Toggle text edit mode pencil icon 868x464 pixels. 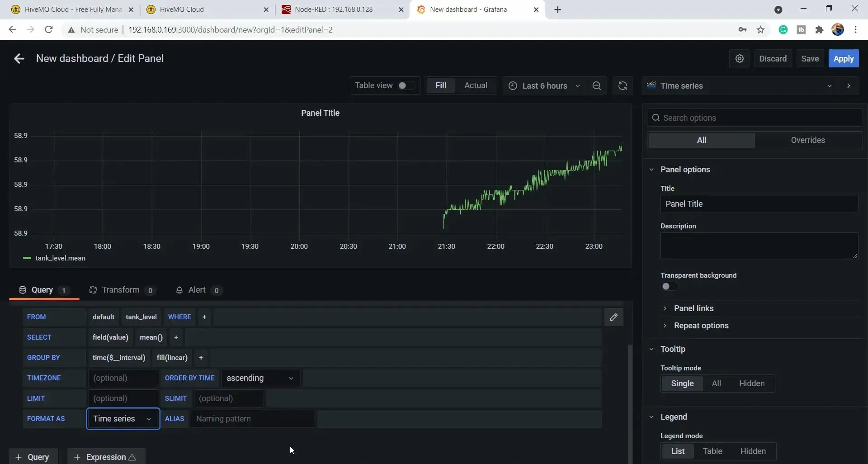pyautogui.click(x=613, y=317)
